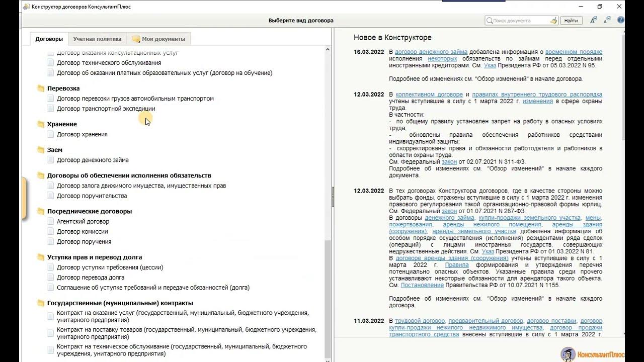This screenshot has width=644, height=362.
Task: Click document icon beside Контракт на поставку товаров
Action: click(50, 333)
